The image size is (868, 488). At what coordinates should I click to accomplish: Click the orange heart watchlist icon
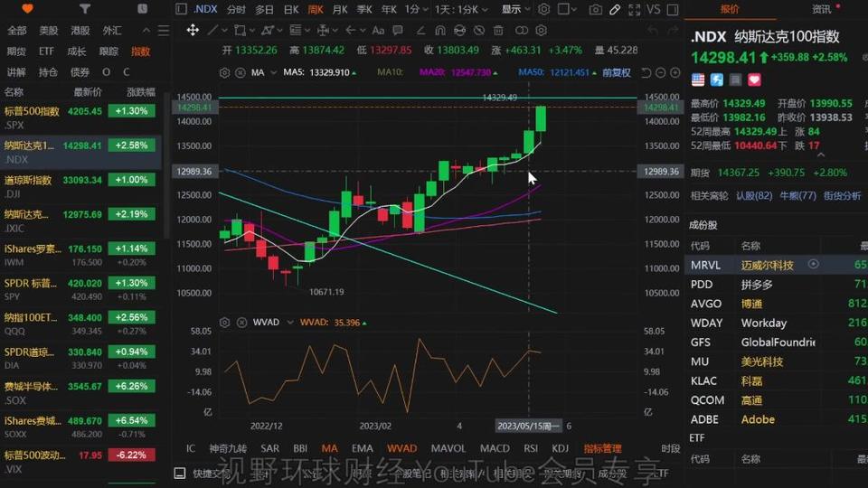click(x=27, y=9)
